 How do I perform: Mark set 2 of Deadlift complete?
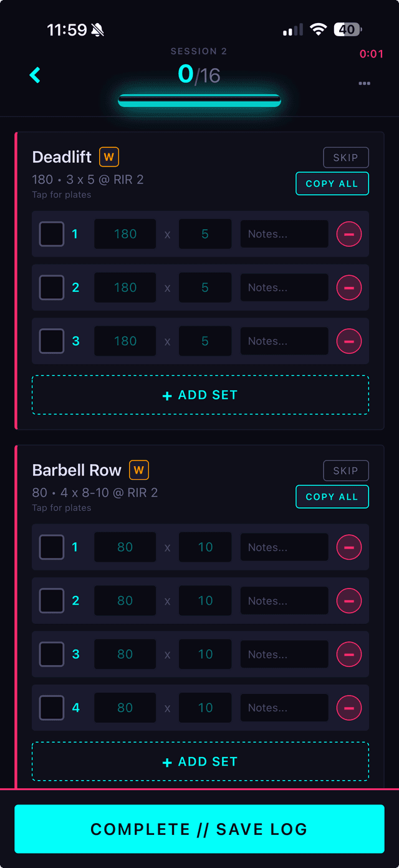pyautogui.click(x=52, y=287)
